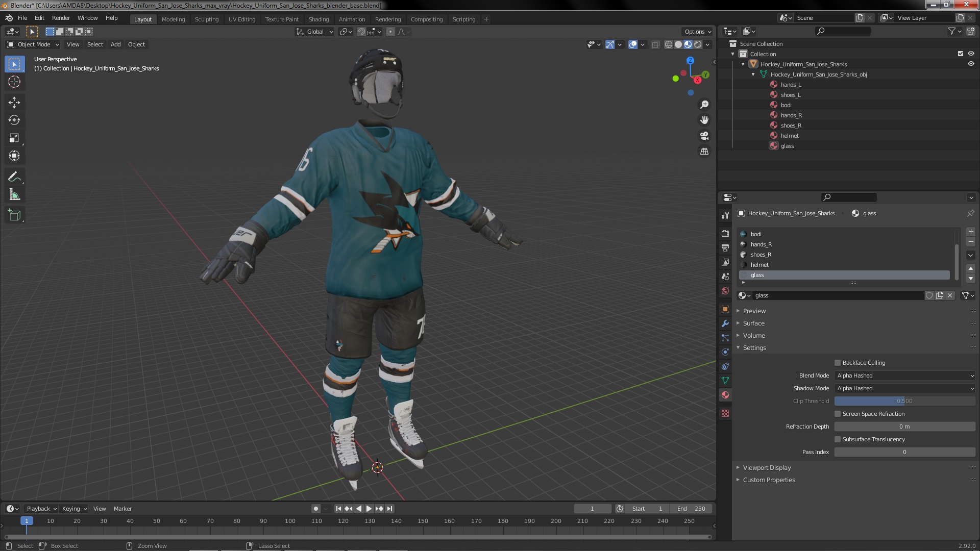Image resolution: width=980 pixels, height=551 pixels.
Task: Select the Annotate tool
Action: pos(14,177)
